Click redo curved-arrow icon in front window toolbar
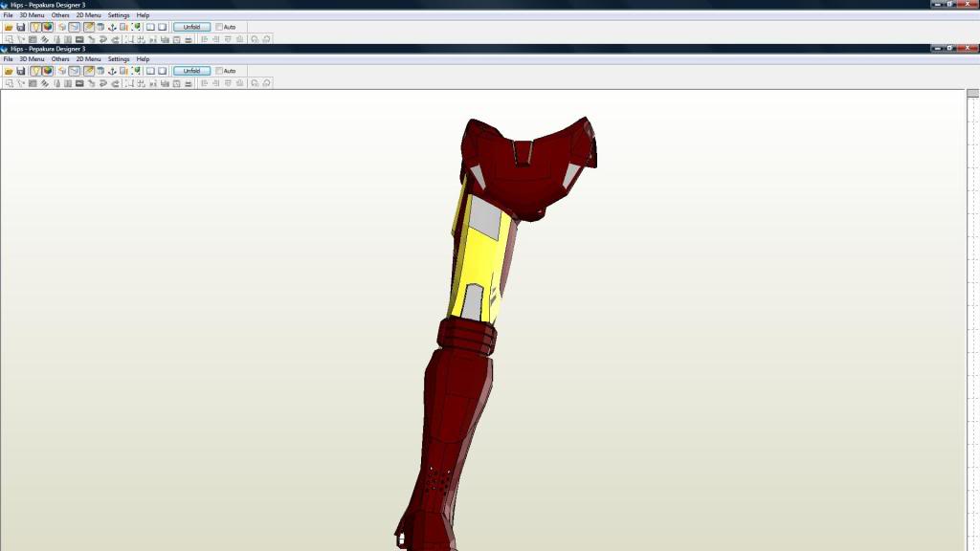Image resolution: width=980 pixels, height=551 pixels. tap(115, 83)
